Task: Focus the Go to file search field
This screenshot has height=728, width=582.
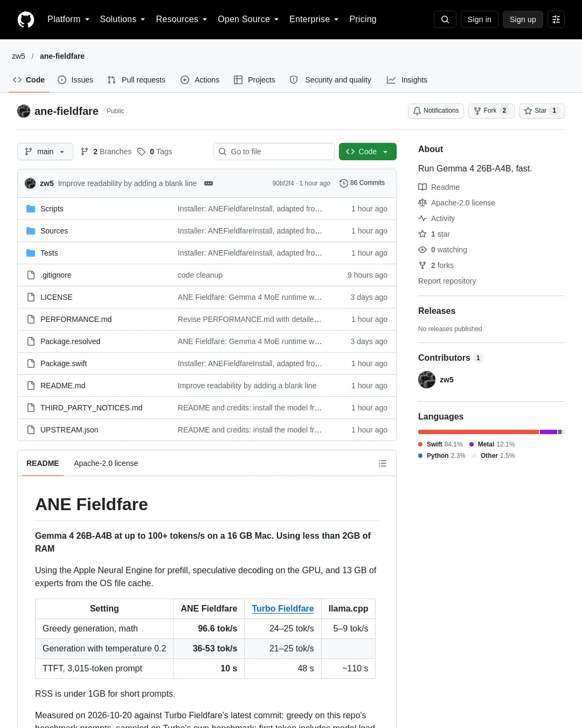Action: [x=274, y=152]
